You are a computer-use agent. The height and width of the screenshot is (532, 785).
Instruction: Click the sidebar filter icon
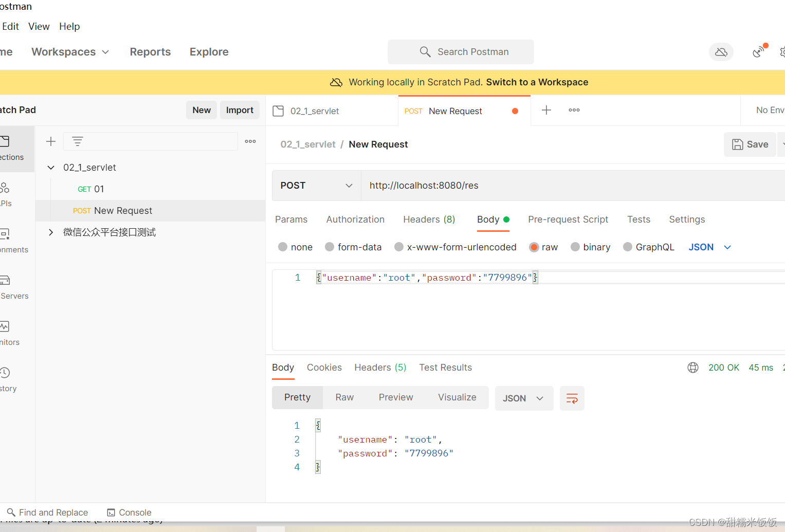(77, 141)
